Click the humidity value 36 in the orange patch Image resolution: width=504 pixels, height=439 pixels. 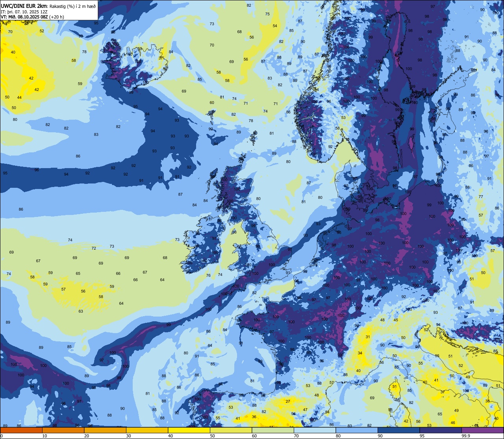click(254, 417)
